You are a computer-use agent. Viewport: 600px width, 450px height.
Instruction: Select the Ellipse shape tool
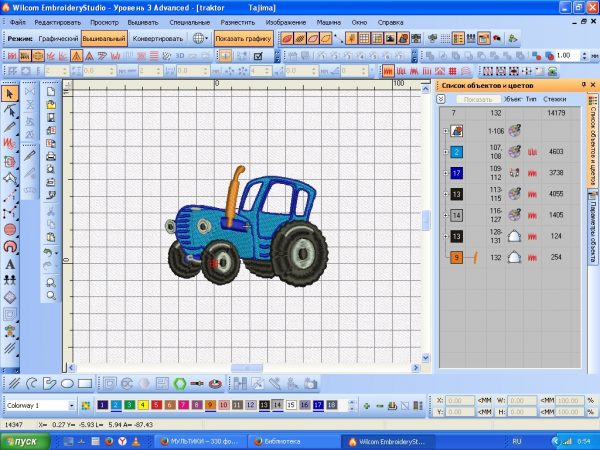(67, 383)
